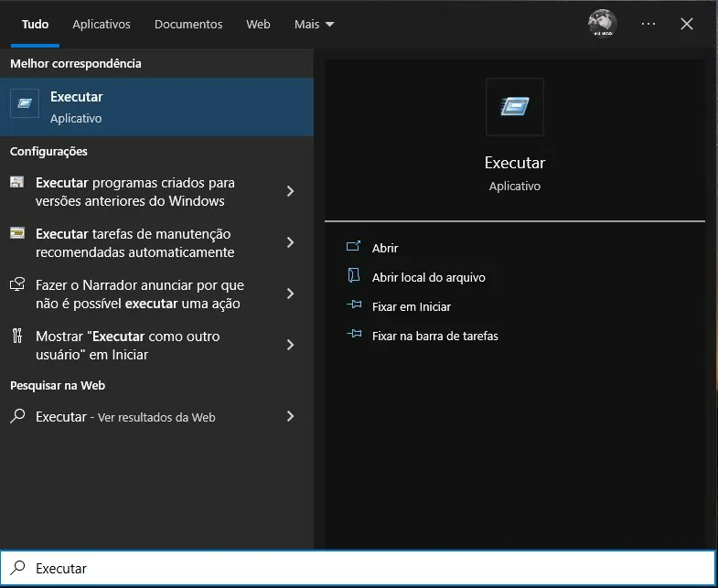The width and height of the screenshot is (718, 588).
Task: Expand 'Executar programas criados para versões anteriores' chevron
Action: pyautogui.click(x=290, y=191)
